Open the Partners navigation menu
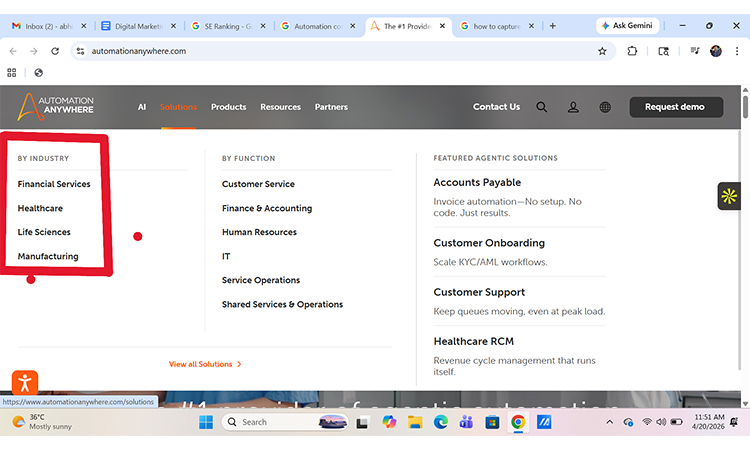Viewport: 750px width, 450px height. point(331,107)
